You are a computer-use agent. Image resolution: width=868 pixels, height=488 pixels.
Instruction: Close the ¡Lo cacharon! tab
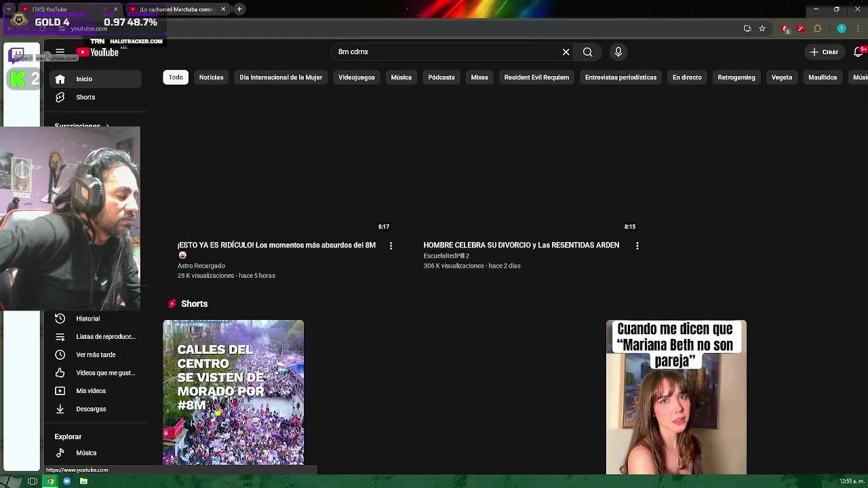tap(223, 9)
